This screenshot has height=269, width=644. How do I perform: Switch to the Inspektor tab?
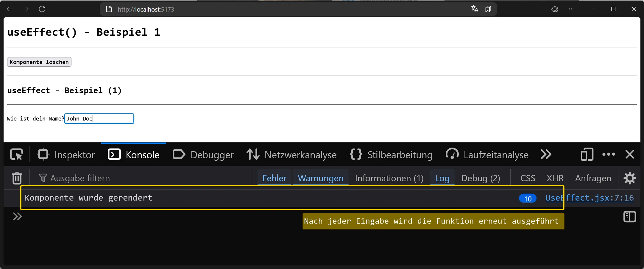point(66,154)
